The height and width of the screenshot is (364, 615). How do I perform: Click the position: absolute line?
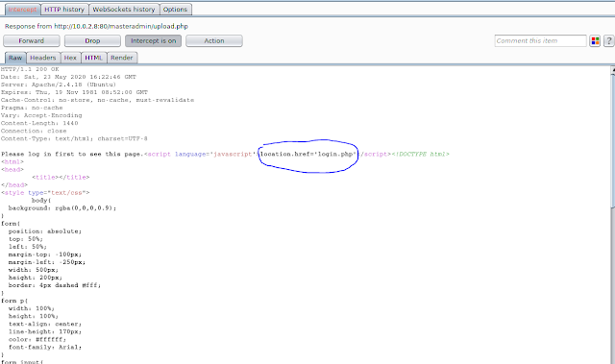tap(45, 231)
